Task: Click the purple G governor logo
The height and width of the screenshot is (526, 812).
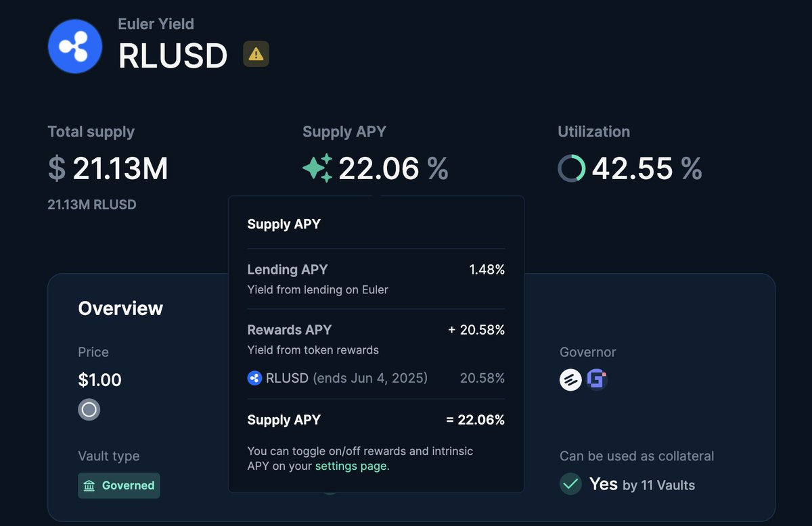Action: (596, 380)
